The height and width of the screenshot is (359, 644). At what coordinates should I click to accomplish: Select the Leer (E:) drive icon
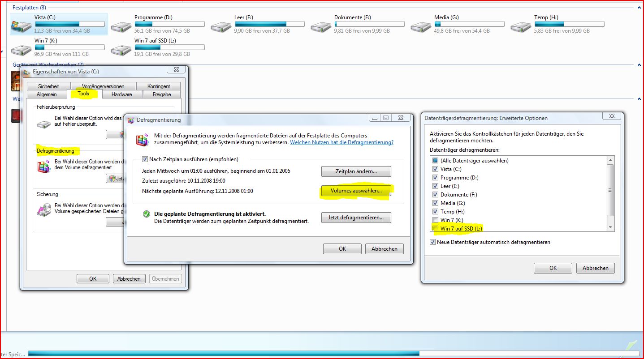[x=221, y=26]
